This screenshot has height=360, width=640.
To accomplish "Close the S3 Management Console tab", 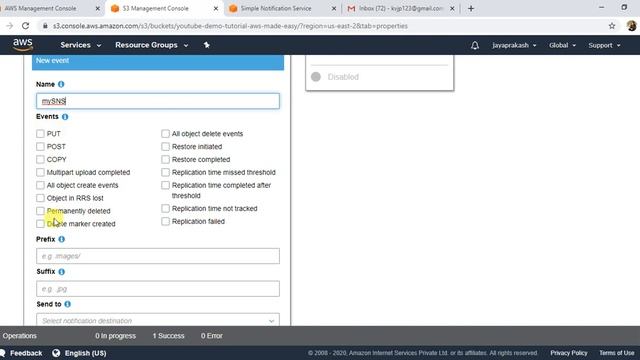I will point(216,8).
